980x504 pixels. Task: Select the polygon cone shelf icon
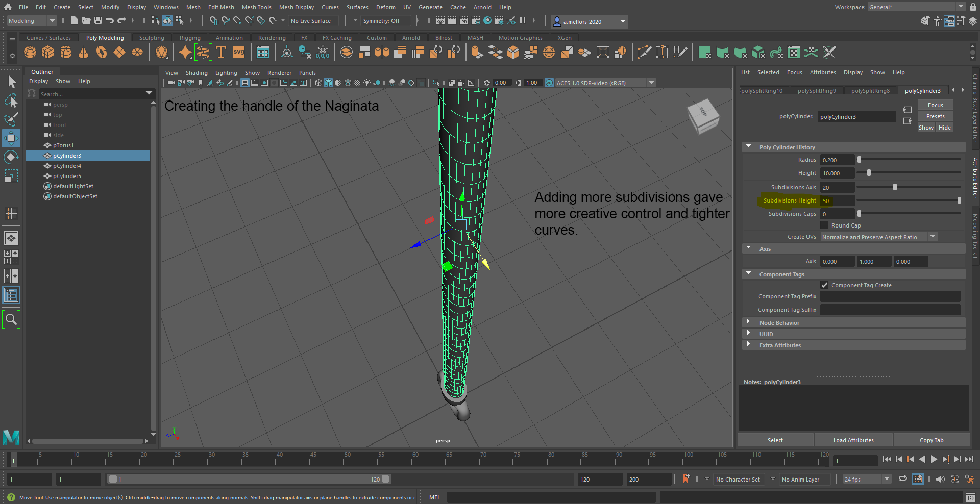[84, 53]
